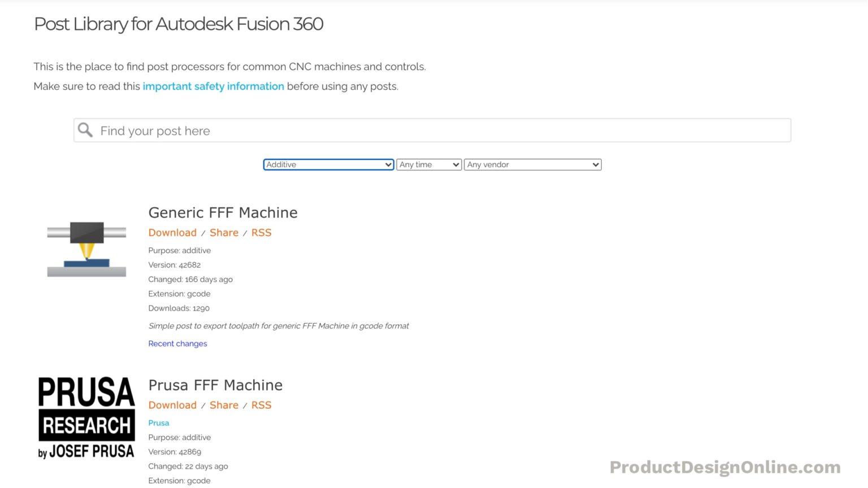View Recent changes for Generic FFF Machine
Image resolution: width=868 pixels, height=488 pixels.
point(177,343)
